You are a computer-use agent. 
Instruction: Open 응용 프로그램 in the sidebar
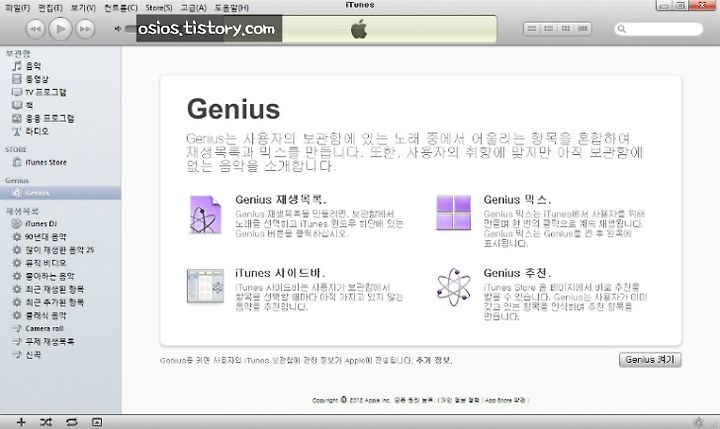point(61,119)
